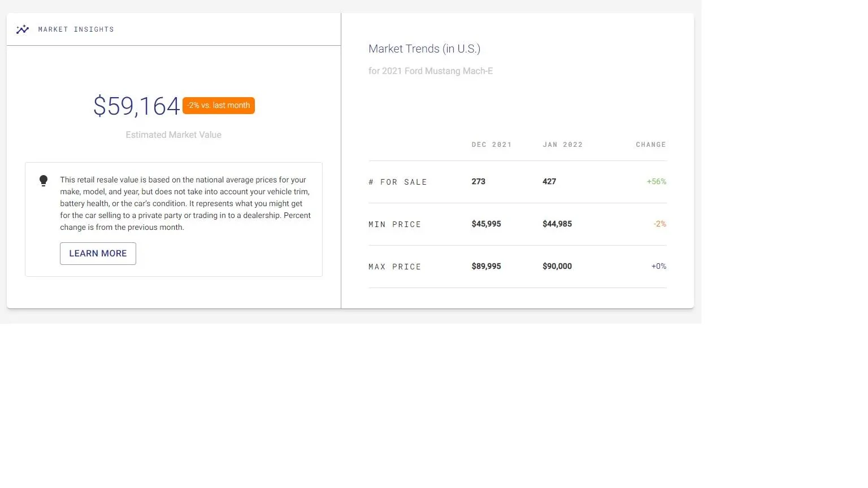Open the LEARN MORE button
The image size is (868, 488).
(x=98, y=254)
